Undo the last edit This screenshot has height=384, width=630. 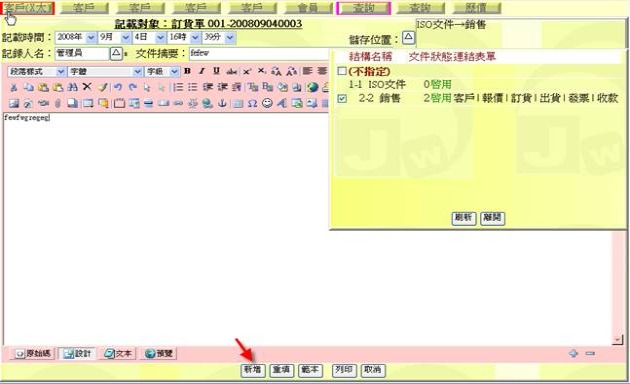118,87
